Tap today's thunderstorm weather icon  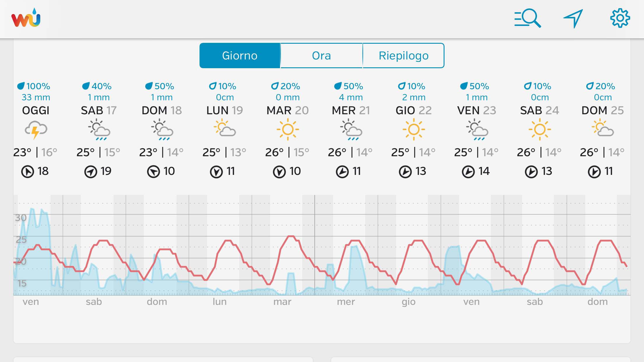[36, 130]
